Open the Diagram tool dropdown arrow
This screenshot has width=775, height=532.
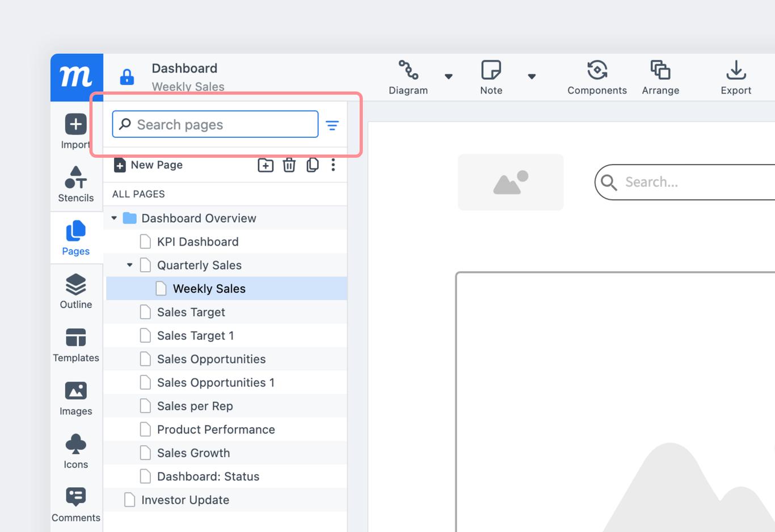click(x=449, y=77)
